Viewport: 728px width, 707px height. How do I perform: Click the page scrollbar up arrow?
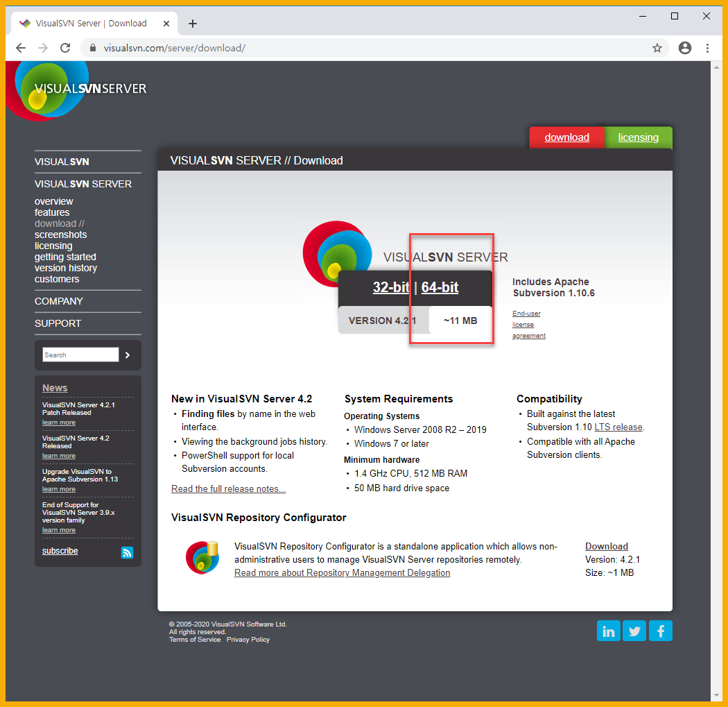(x=716, y=67)
